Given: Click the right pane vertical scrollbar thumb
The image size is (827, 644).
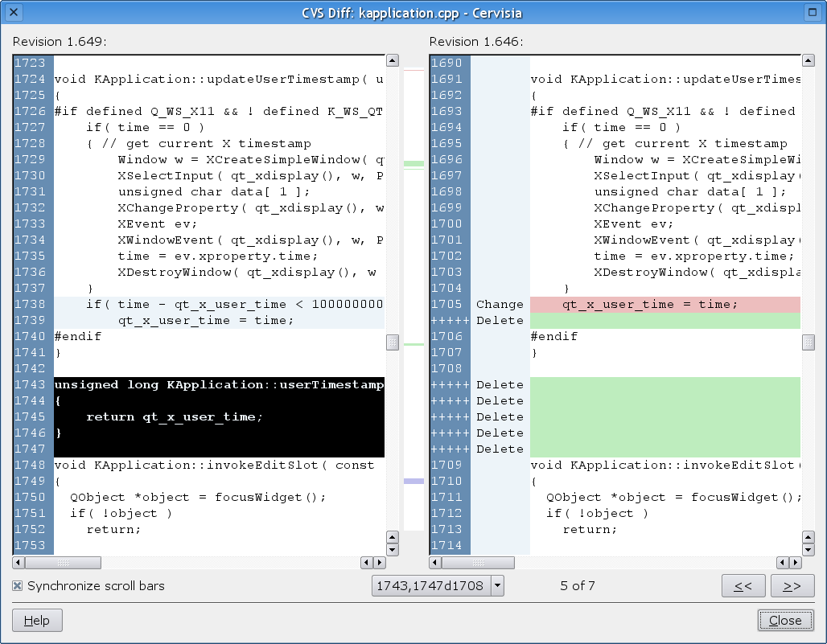Looking at the screenshot, I should pyautogui.click(x=808, y=343).
